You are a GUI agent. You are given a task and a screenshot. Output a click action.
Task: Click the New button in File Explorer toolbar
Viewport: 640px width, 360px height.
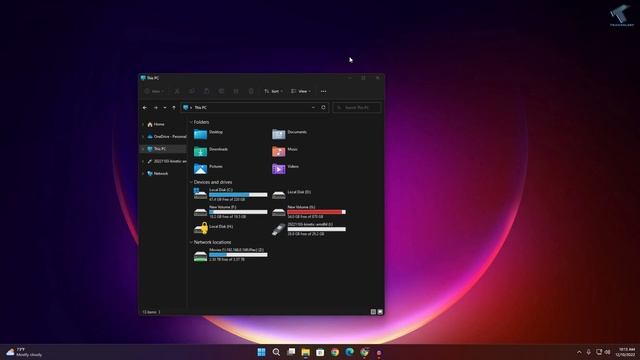pyautogui.click(x=154, y=91)
